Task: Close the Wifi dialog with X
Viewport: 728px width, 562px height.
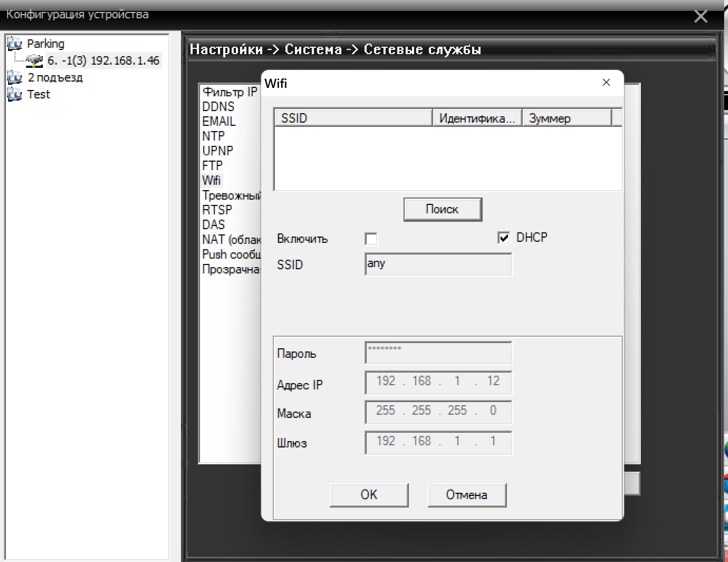Action: pos(606,83)
